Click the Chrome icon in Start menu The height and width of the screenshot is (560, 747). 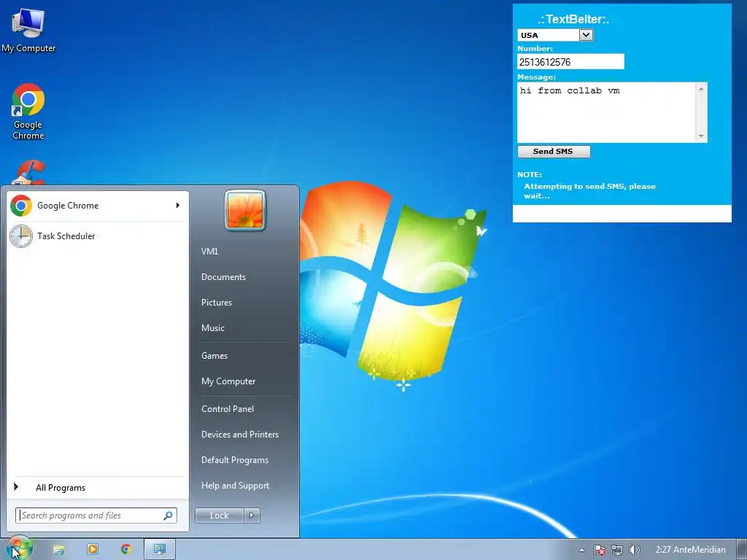click(x=21, y=206)
